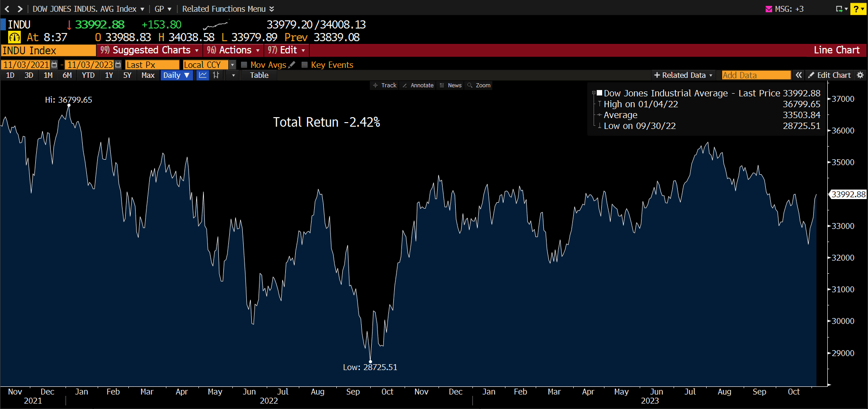Collapse side panel with double chevron
868x409 pixels.
click(x=799, y=75)
